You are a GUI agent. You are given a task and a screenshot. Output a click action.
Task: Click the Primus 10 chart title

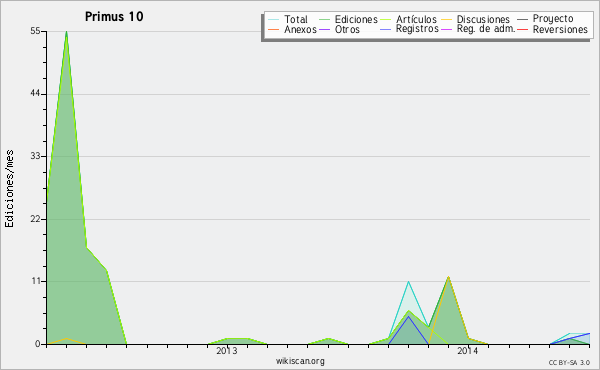tap(114, 16)
